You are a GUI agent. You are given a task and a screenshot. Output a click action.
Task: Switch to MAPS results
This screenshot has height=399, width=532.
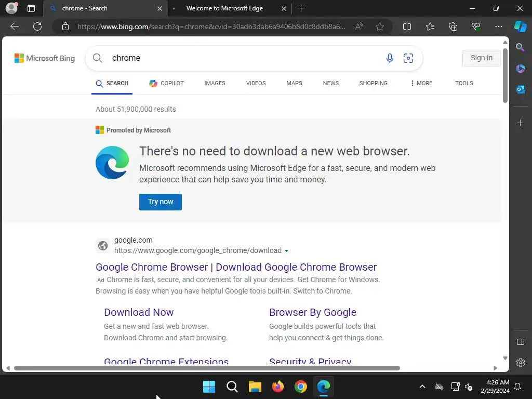(x=294, y=83)
